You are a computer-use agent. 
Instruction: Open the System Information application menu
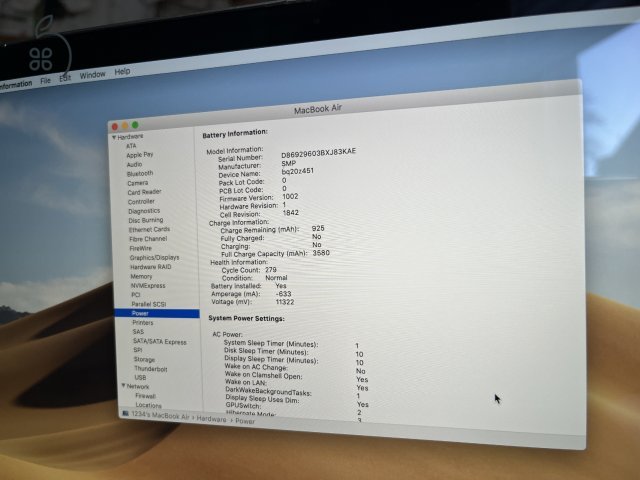pyautogui.click(x=15, y=85)
